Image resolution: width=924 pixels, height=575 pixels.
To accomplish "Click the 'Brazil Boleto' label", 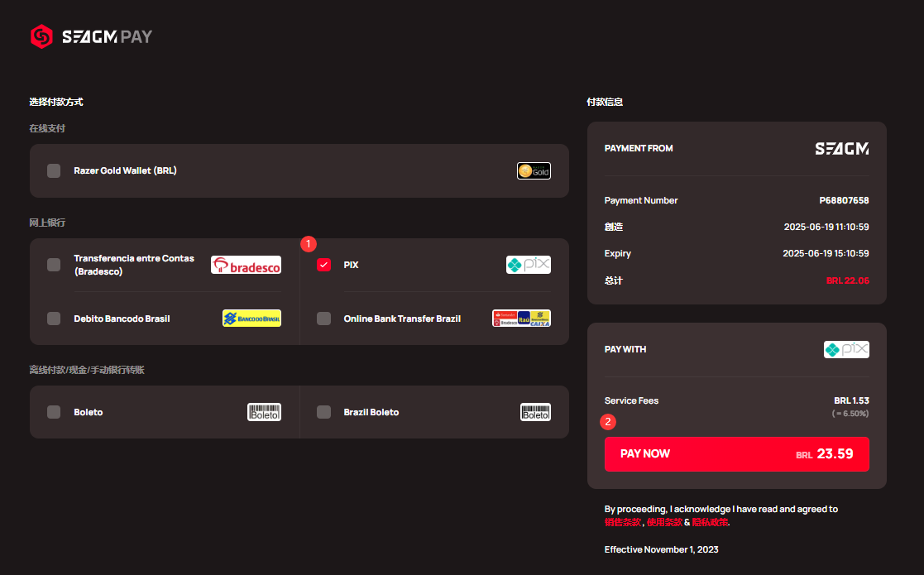I will coord(371,412).
